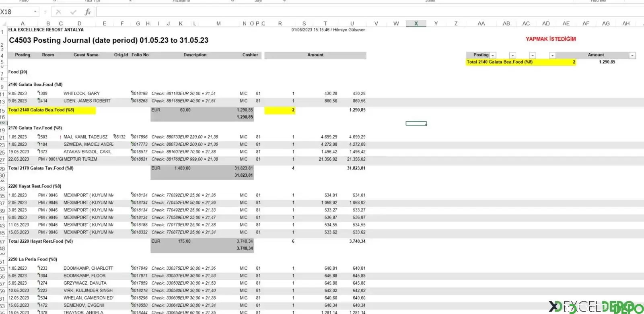Select the MAJ, KAMIL TADEUSZ guest cell

coord(86,137)
